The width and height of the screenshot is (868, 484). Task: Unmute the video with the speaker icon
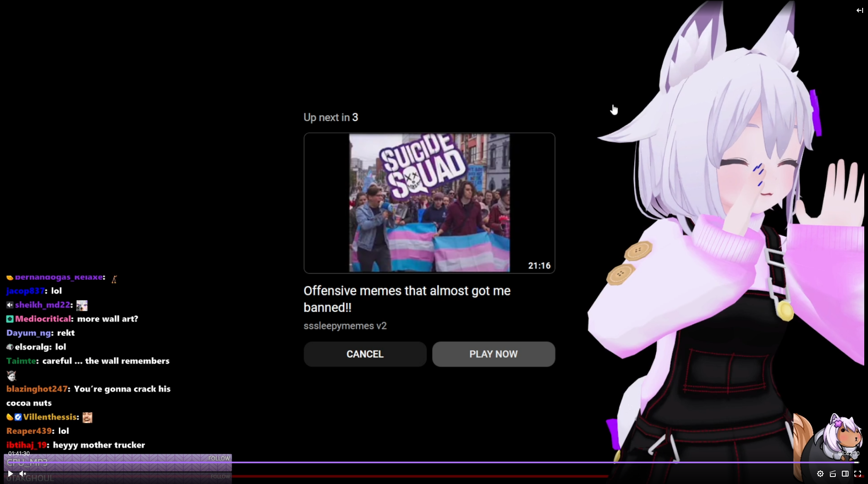(23, 474)
